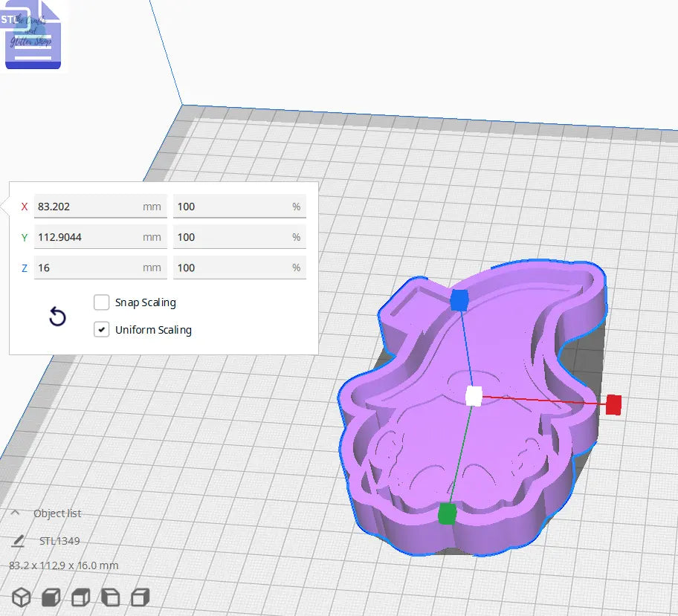Click the Z dimension field showing 16

(x=100, y=268)
